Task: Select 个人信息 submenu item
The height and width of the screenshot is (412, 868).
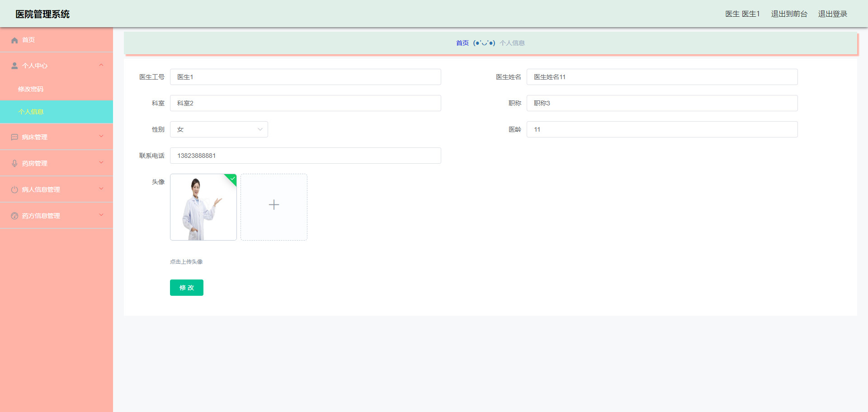Action: tap(57, 112)
